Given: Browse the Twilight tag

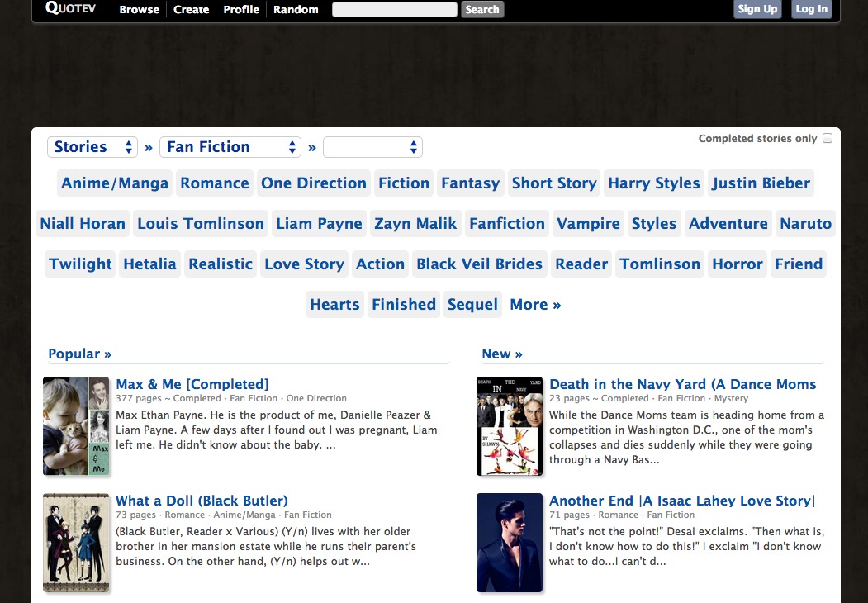Looking at the screenshot, I should coord(80,264).
